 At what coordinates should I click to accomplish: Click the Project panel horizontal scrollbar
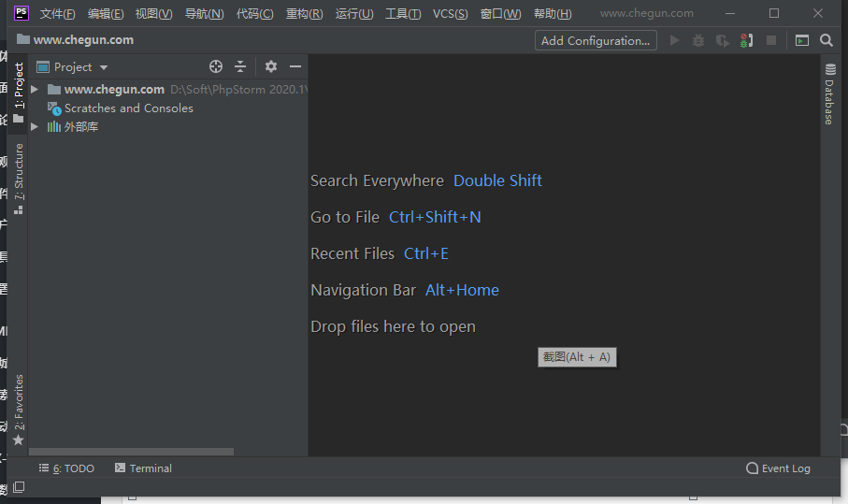coord(131,451)
